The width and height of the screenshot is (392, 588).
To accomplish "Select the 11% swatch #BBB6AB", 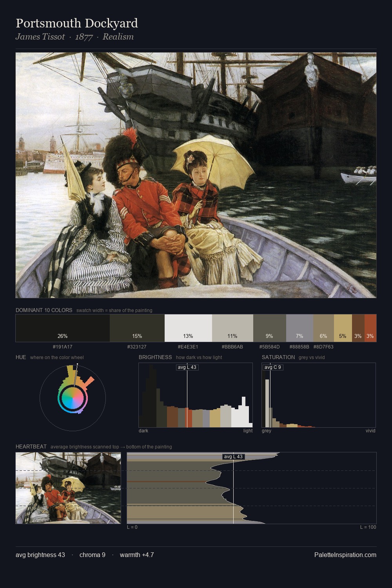I will tap(232, 328).
